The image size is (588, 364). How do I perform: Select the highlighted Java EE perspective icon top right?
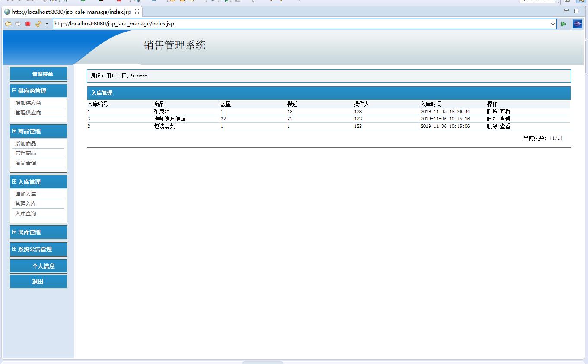(x=581, y=1)
